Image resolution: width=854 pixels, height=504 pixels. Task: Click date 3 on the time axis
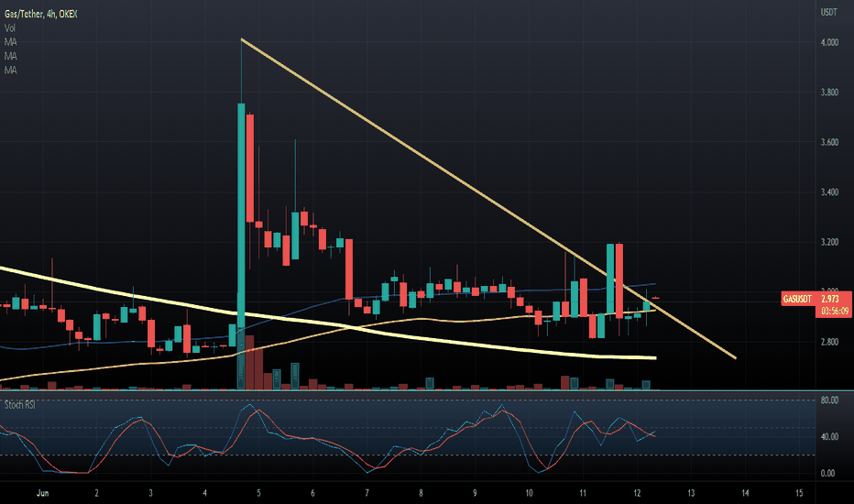151,493
